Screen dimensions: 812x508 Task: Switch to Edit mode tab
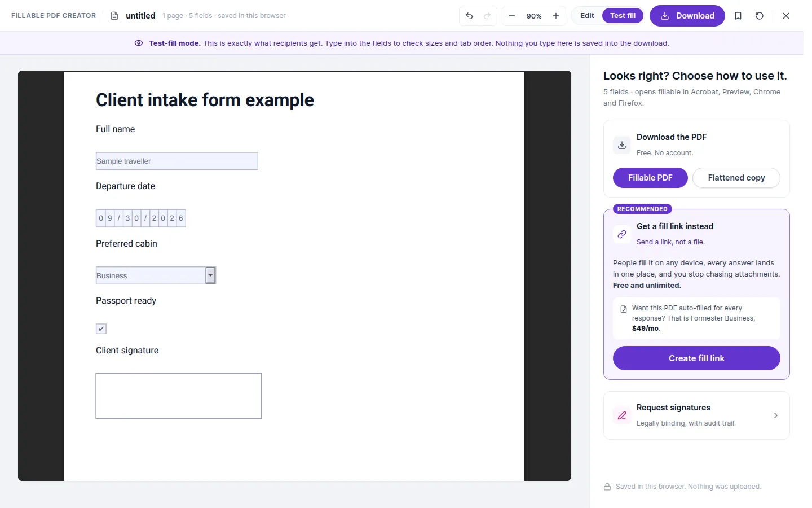pos(587,16)
